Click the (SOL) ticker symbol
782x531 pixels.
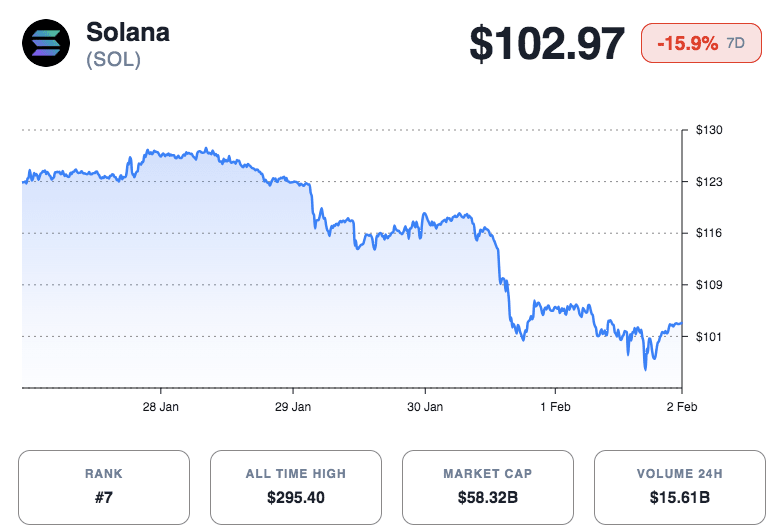[x=113, y=60]
